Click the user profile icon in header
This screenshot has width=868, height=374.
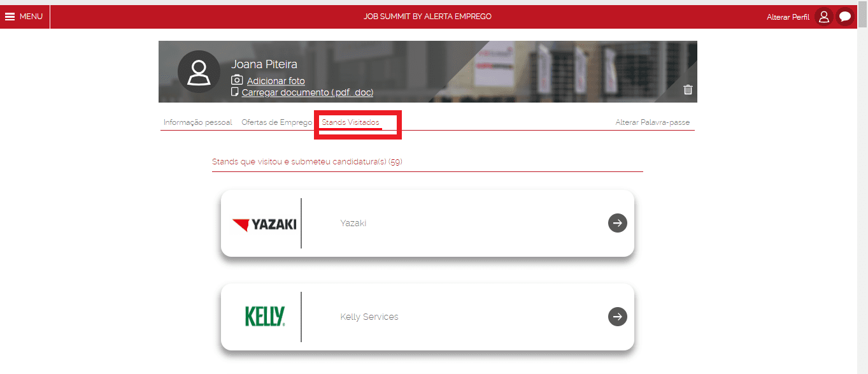pos(824,17)
